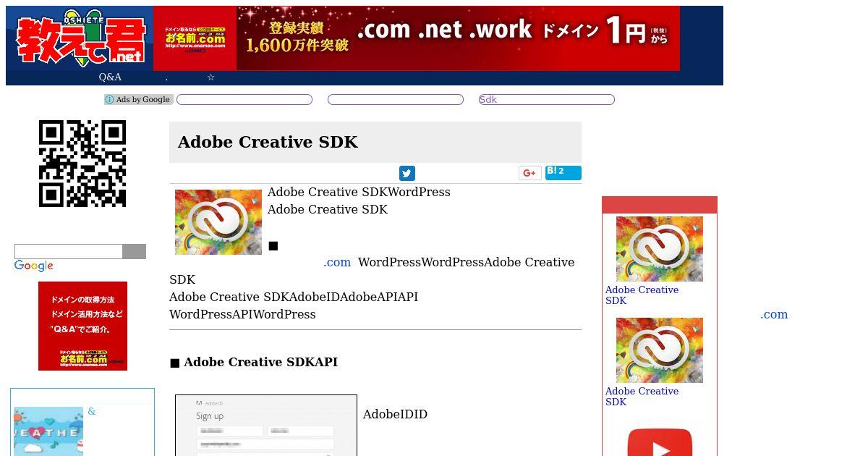This screenshot has height=456, width=868.
Task: Click the Google logo under search box
Action: (34, 266)
